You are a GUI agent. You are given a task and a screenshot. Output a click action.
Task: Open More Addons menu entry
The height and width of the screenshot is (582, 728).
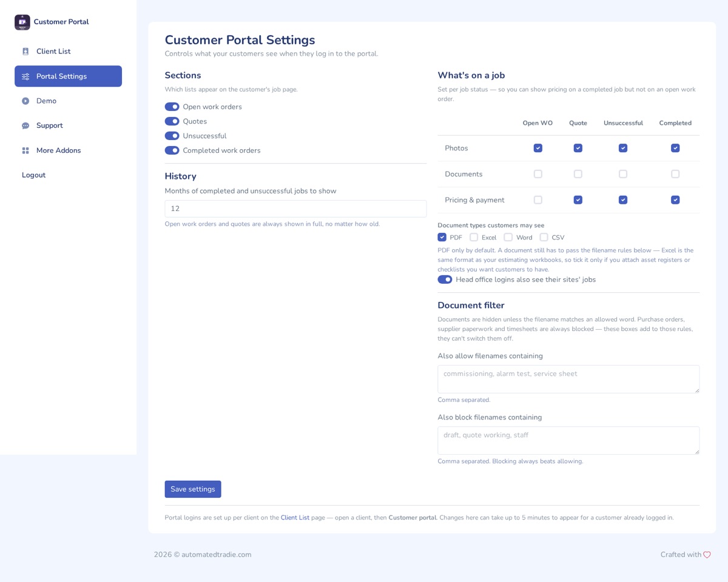point(68,150)
